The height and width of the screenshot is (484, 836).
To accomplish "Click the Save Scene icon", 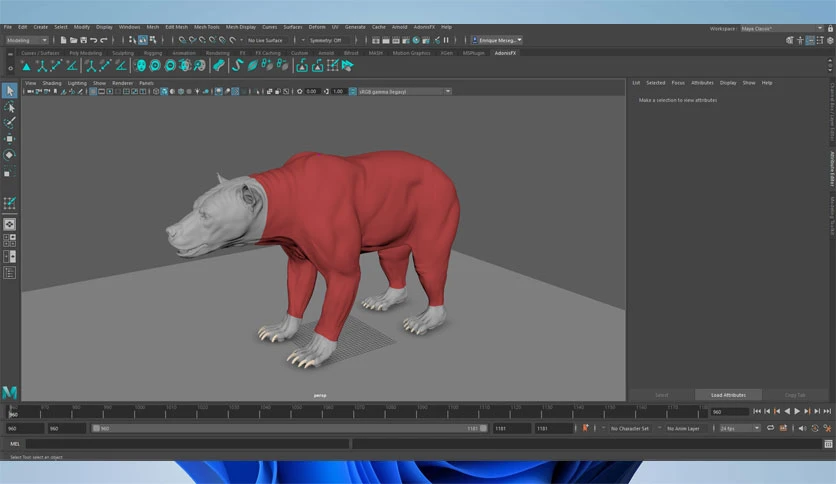I will click(84, 40).
